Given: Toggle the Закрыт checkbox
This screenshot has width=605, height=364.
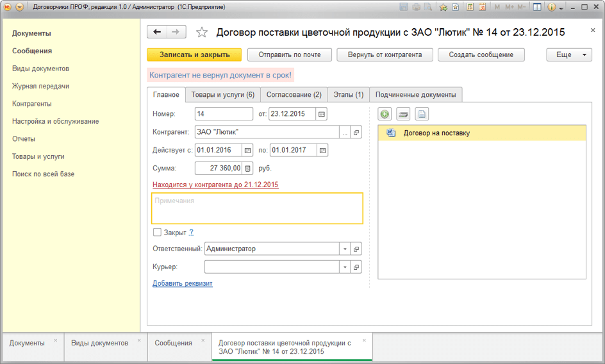Looking at the screenshot, I should click(x=157, y=233).
